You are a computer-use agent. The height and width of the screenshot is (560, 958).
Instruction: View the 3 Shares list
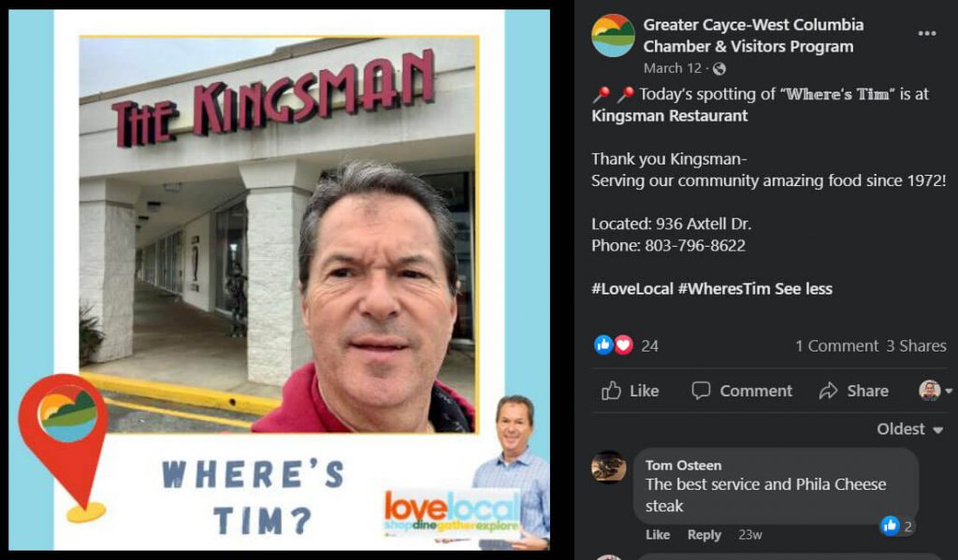[916, 346]
